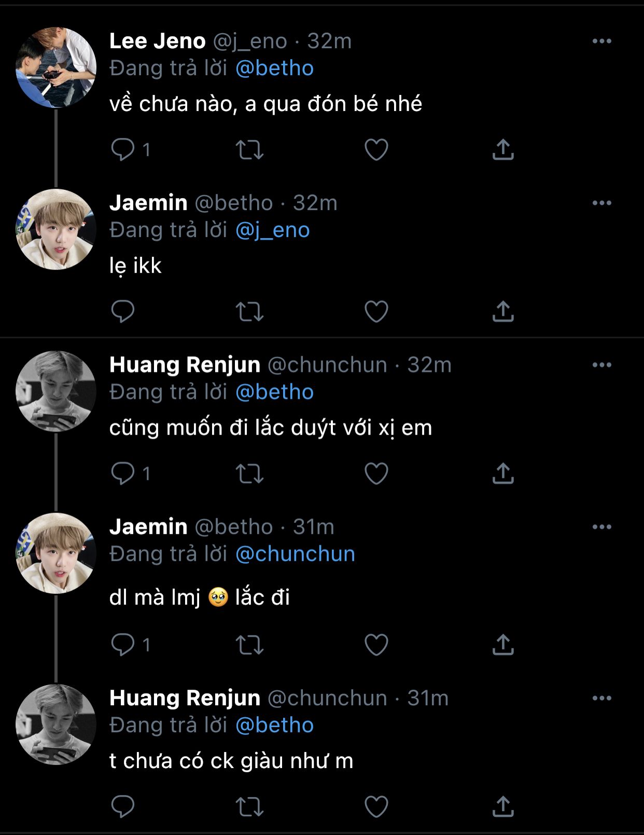
Task: View Jaemin's avatar on 31m tweet
Action: [x=56, y=553]
